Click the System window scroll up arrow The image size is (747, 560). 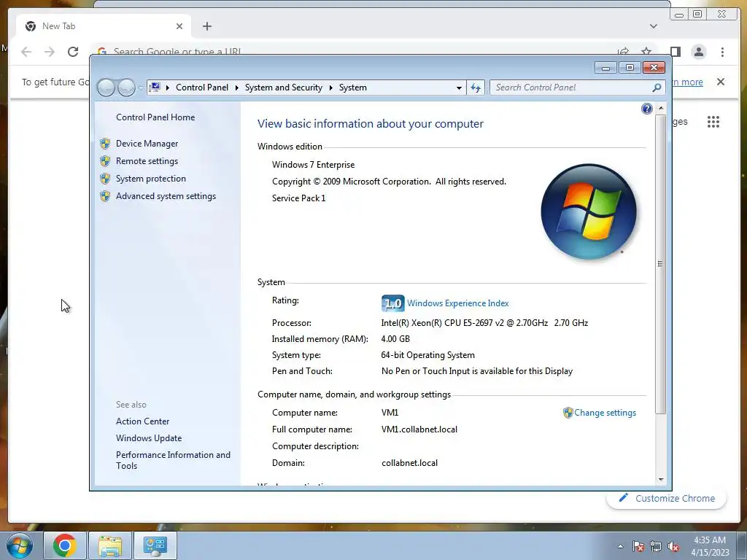coord(660,109)
